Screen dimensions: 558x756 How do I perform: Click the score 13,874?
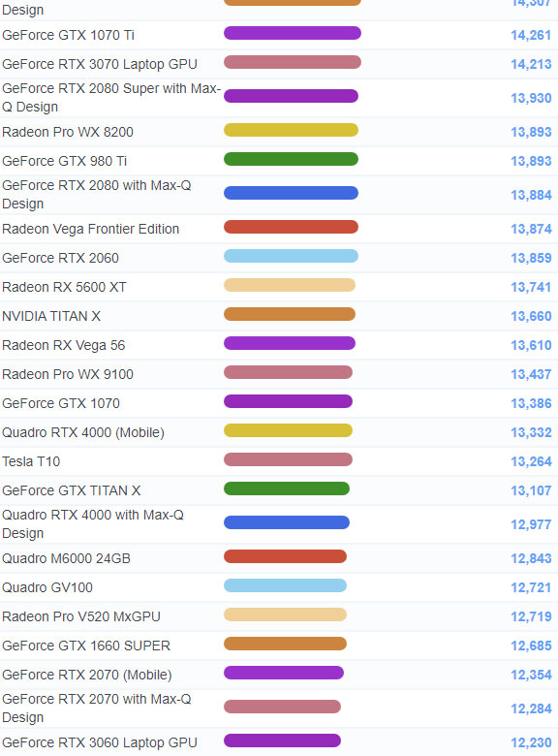tap(531, 229)
